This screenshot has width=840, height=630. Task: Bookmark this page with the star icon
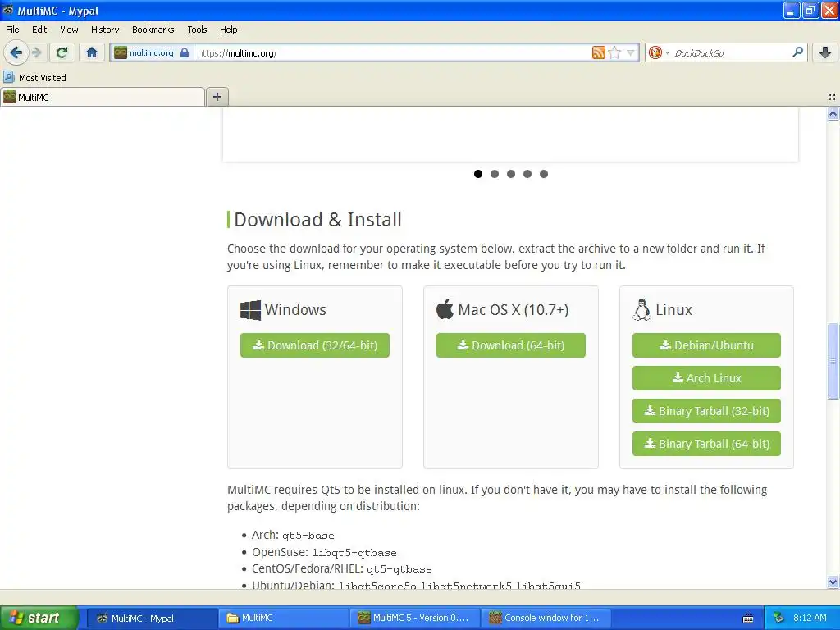(614, 52)
